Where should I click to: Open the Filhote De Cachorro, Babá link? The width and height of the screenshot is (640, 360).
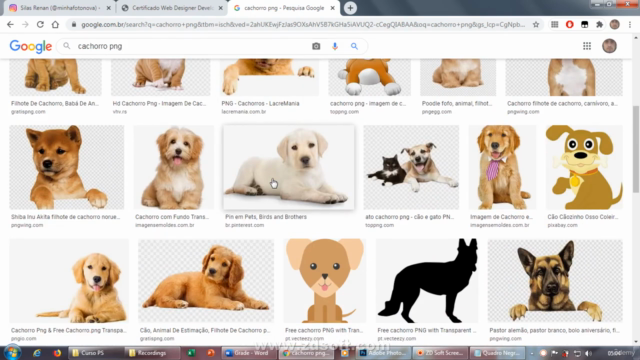[55, 103]
